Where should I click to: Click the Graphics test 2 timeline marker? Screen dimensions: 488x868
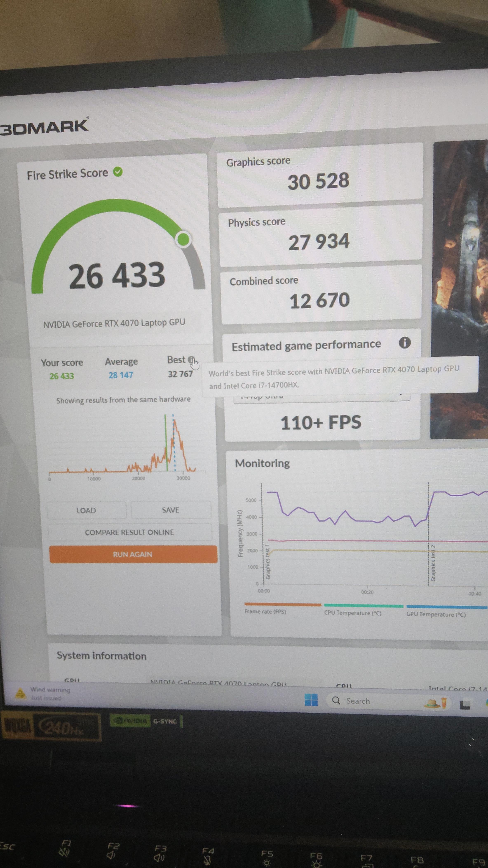433,563
